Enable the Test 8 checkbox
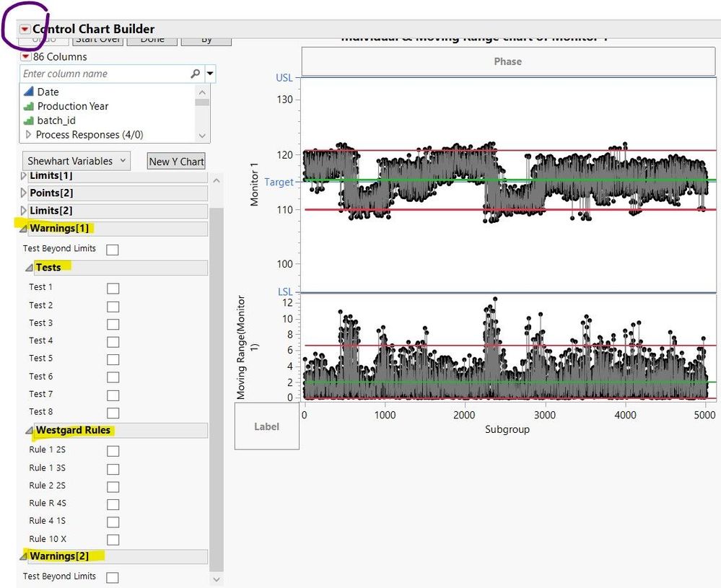This screenshot has height=588, width=721. pyautogui.click(x=113, y=413)
